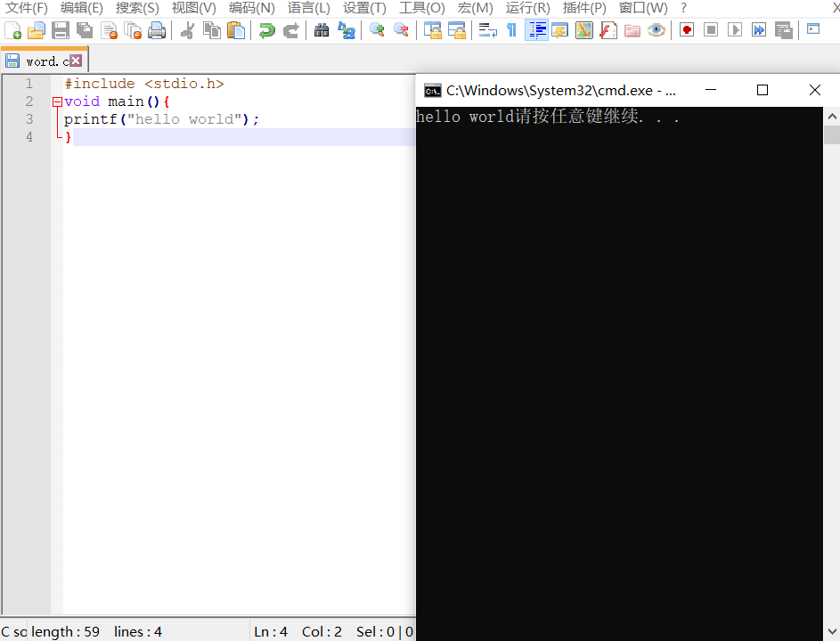Redo using the gray Redo arrow

click(290, 30)
